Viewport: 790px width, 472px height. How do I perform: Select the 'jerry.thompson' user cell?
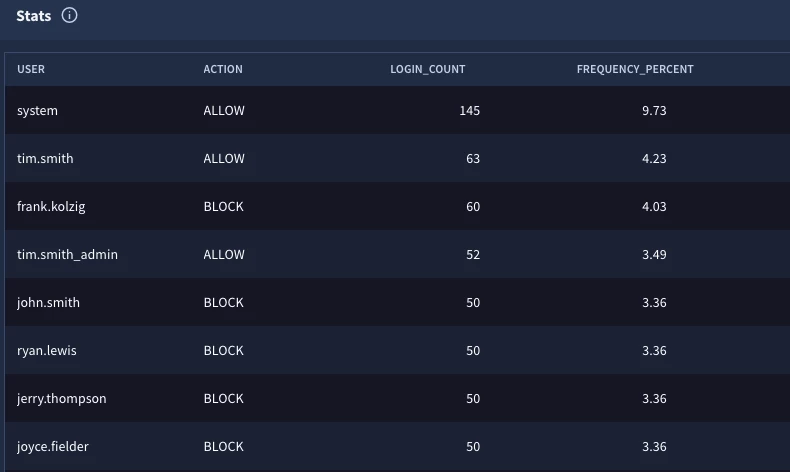coord(61,398)
